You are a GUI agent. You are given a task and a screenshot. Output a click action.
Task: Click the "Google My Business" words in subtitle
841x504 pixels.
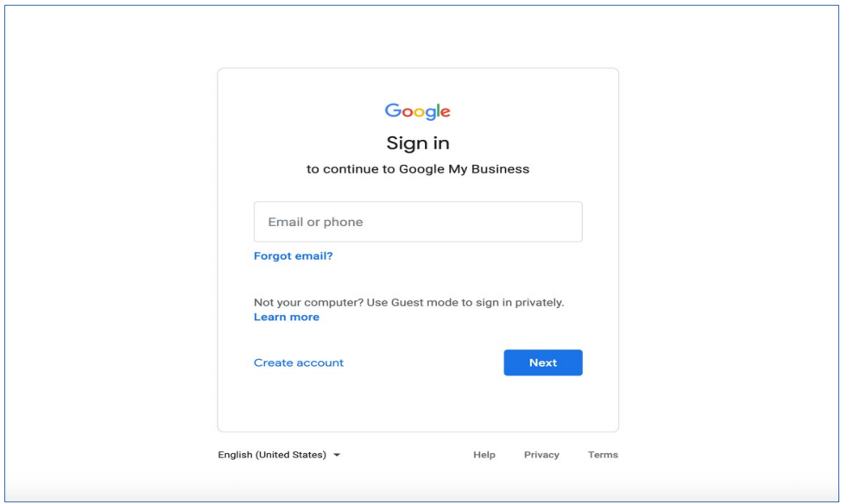click(464, 169)
